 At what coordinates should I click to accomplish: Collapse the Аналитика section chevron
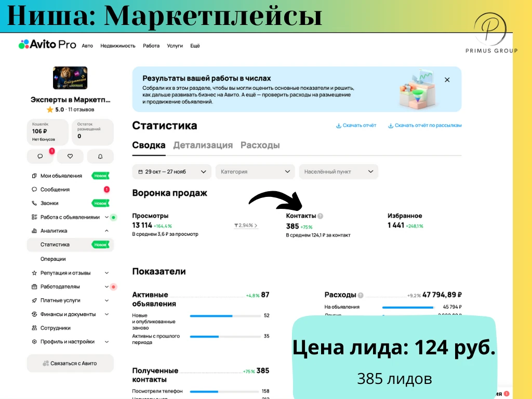point(107,231)
